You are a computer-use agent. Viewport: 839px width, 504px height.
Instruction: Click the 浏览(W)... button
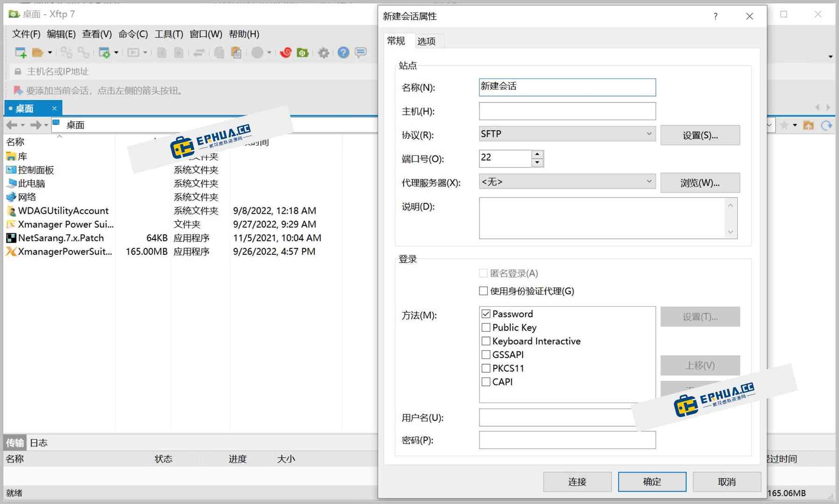click(x=700, y=183)
